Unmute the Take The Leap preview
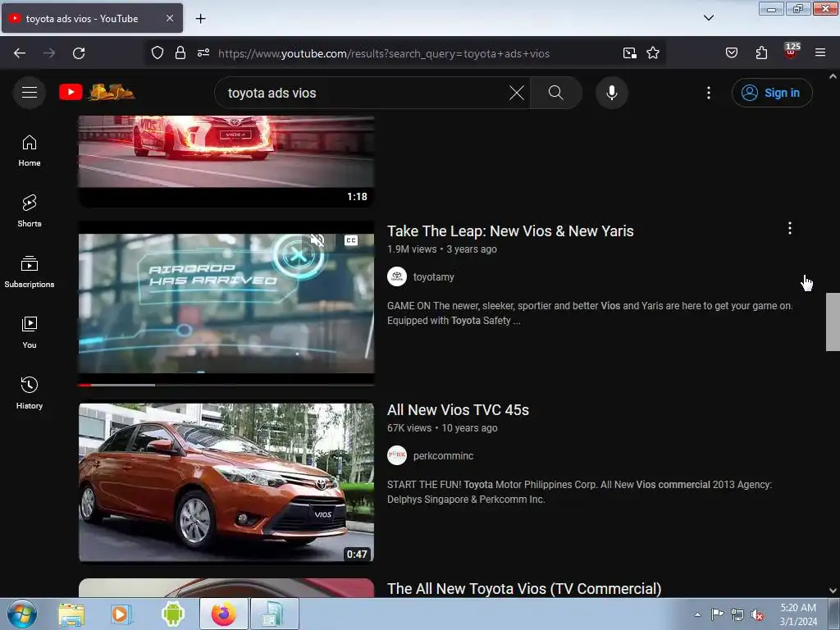The image size is (840, 630). [x=317, y=240]
